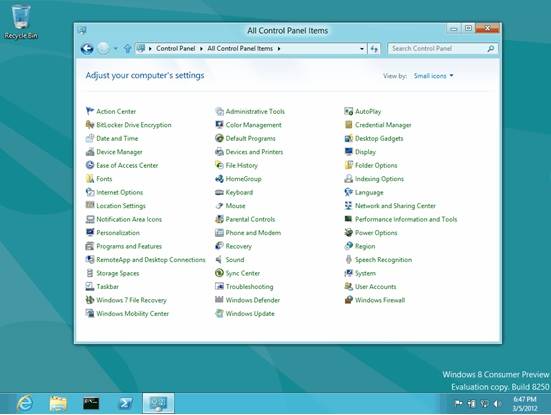
Task: Open the Network and Sharing Center link
Action: pos(395,206)
